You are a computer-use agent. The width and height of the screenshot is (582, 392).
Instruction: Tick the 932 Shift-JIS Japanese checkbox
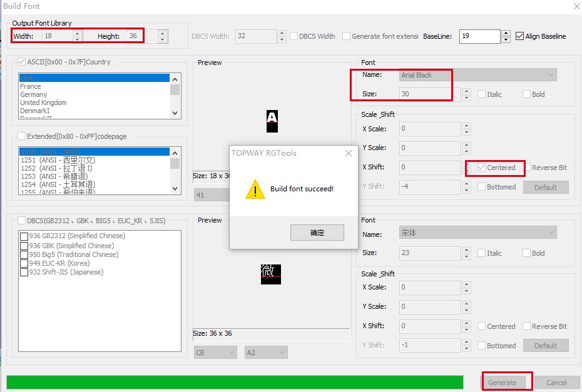(x=24, y=273)
